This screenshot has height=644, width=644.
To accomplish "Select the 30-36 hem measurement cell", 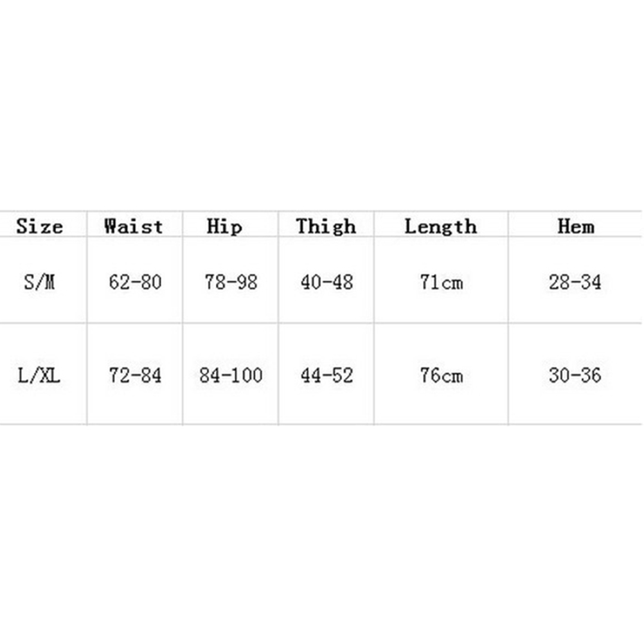I will tap(575, 375).
